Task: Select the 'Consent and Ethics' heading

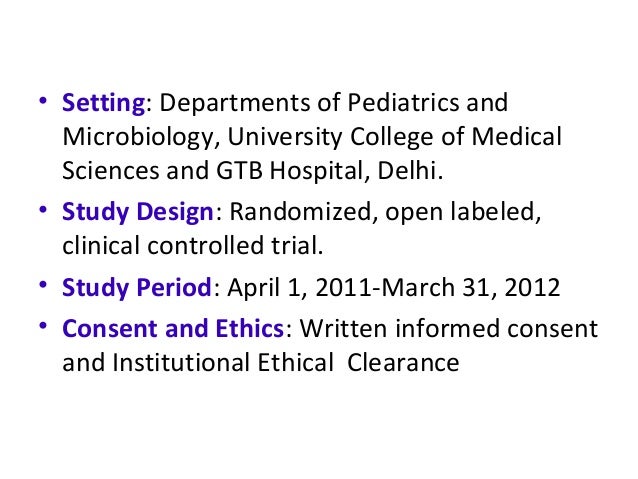Action: (x=173, y=328)
